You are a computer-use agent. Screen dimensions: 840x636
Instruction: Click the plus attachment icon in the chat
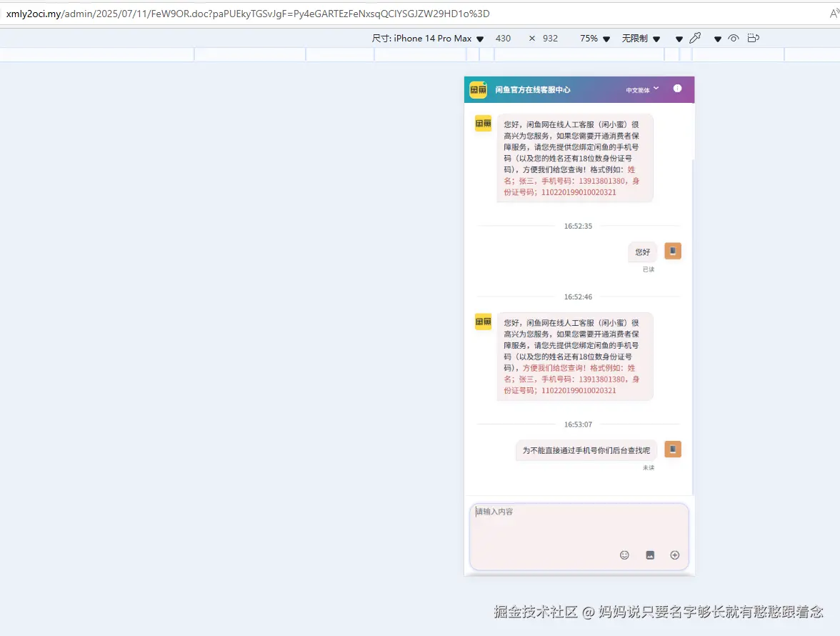674,555
